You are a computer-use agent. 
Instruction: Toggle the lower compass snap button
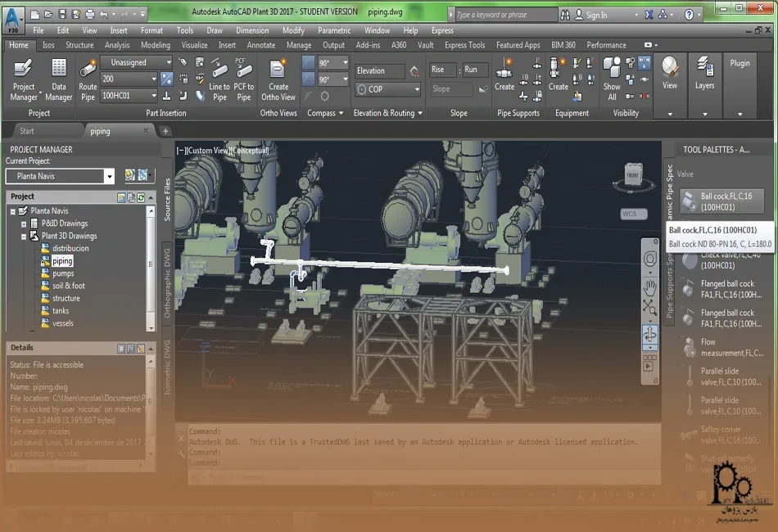(x=309, y=79)
